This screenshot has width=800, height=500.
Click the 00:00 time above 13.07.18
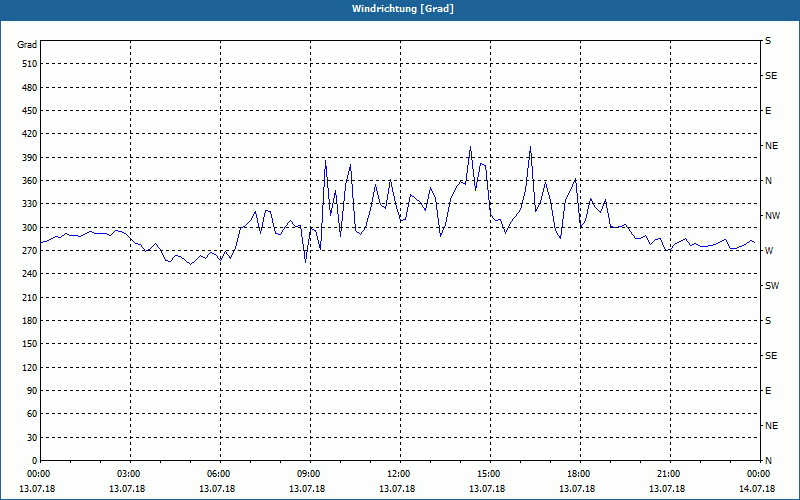[37, 474]
